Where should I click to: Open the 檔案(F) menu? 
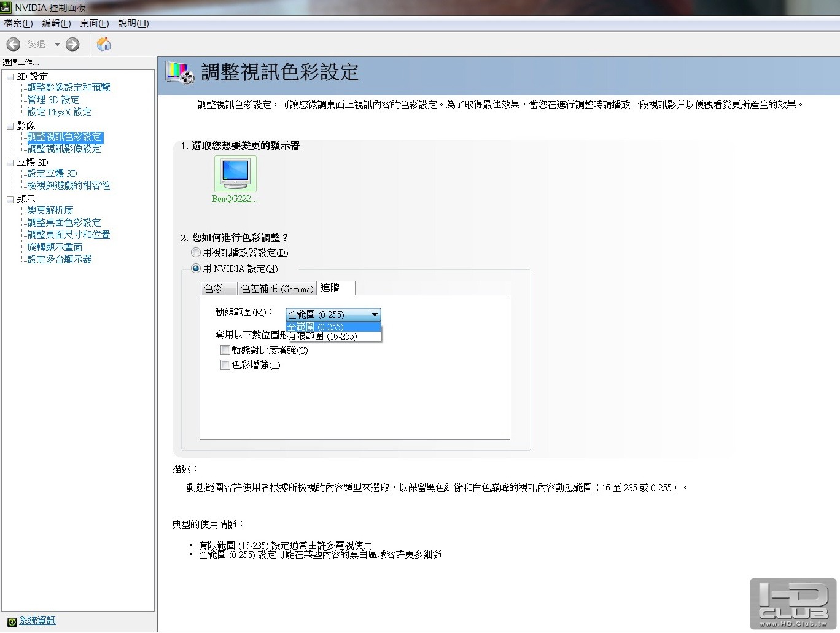[x=18, y=23]
